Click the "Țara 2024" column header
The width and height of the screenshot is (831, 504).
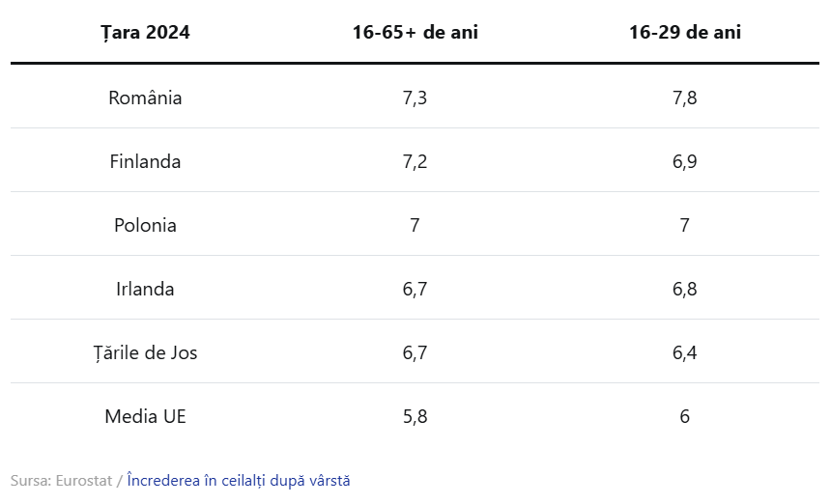click(x=145, y=32)
